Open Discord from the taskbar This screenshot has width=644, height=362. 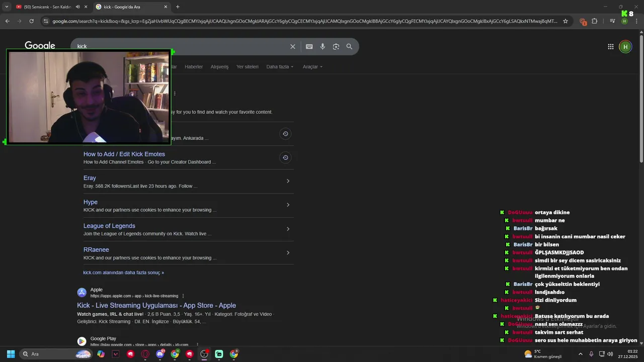pos(160,354)
